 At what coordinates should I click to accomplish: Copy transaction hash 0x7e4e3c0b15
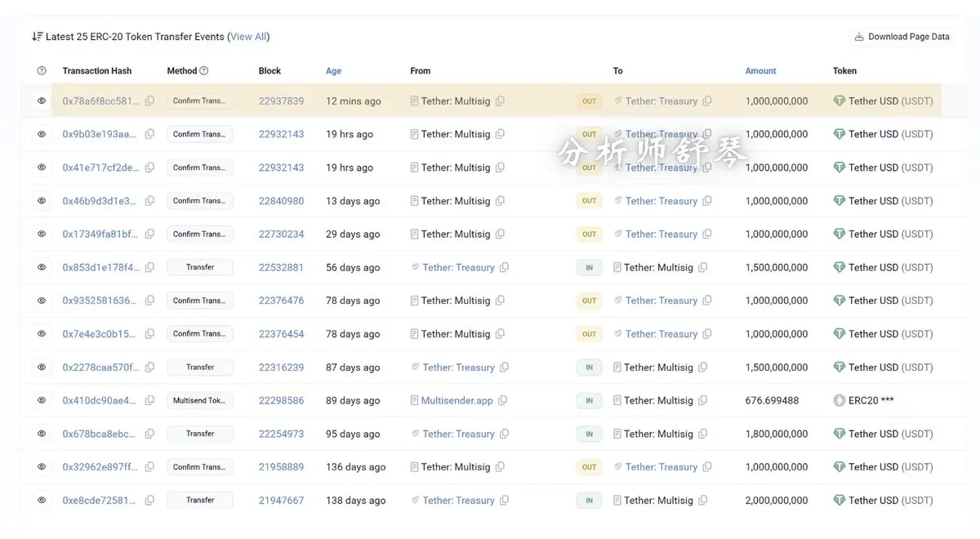point(149,334)
